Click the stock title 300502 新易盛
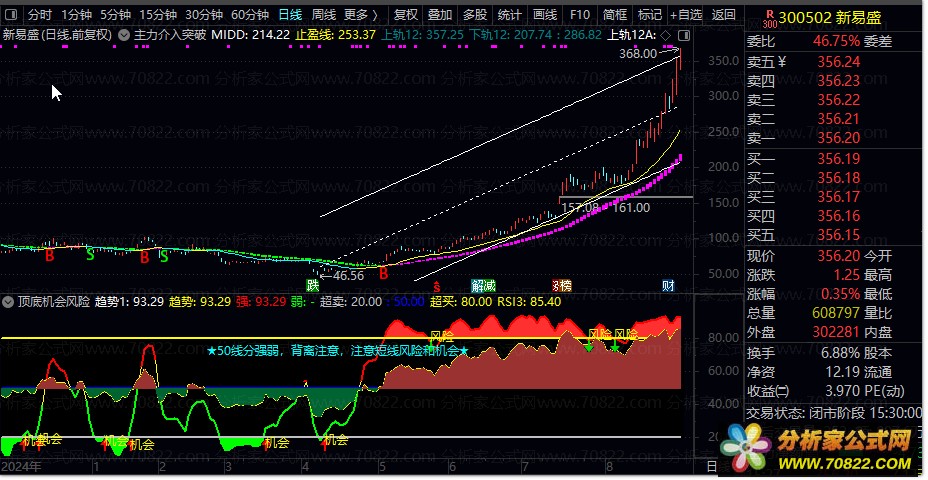The image size is (928, 480). tap(830, 18)
